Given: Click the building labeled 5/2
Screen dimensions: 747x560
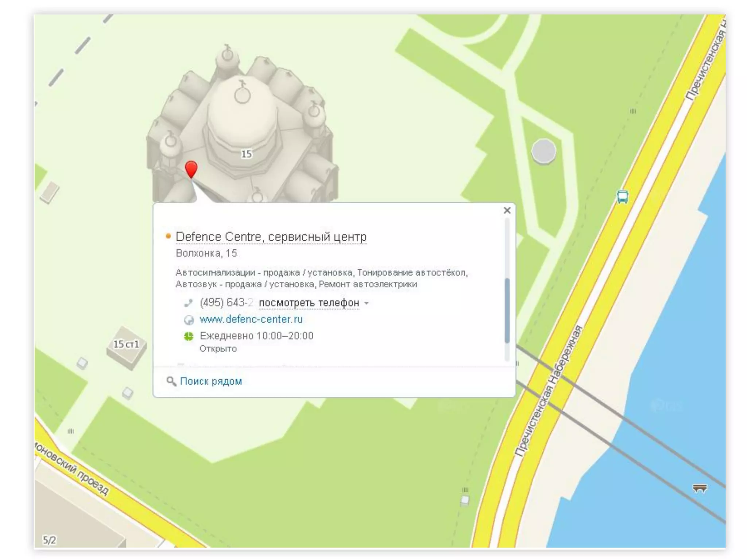Looking at the screenshot, I should click(50, 540).
